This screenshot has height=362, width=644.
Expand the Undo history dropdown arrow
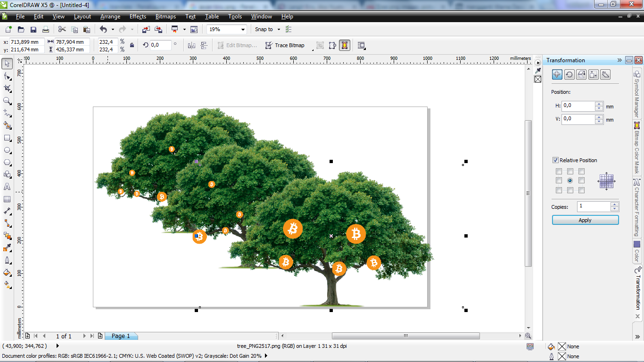pos(113,29)
